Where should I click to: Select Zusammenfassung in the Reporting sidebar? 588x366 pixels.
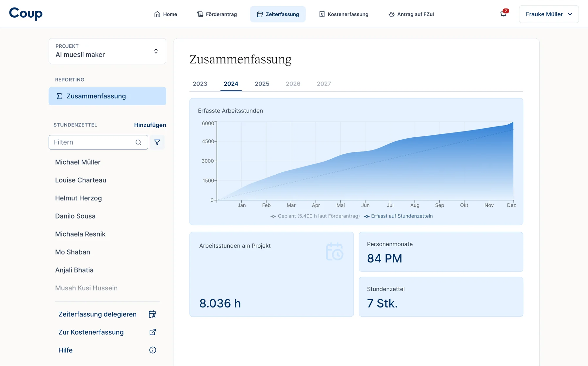pyautogui.click(x=107, y=96)
